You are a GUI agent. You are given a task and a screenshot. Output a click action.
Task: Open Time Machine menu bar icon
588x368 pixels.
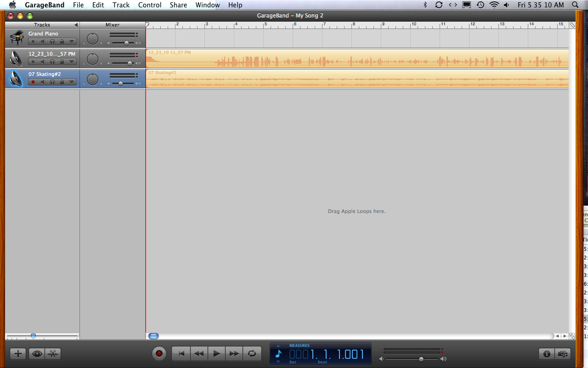pos(480,5)
